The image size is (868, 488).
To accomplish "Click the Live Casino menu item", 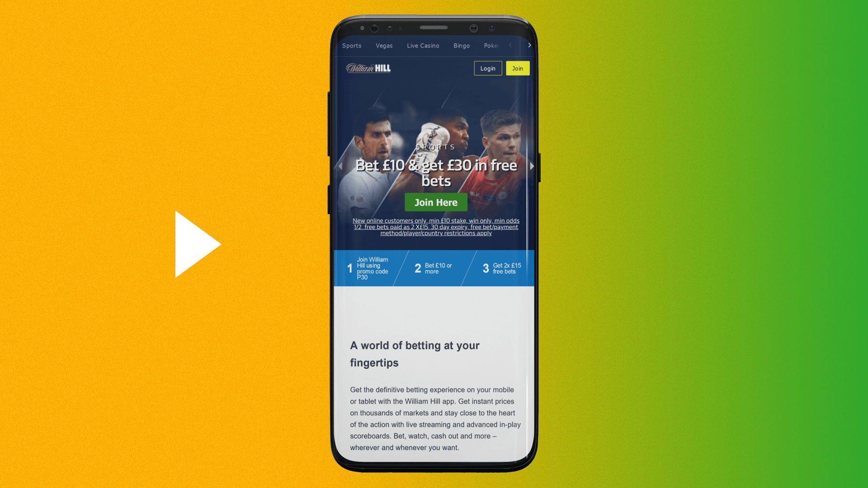I will tap(423, 45).
